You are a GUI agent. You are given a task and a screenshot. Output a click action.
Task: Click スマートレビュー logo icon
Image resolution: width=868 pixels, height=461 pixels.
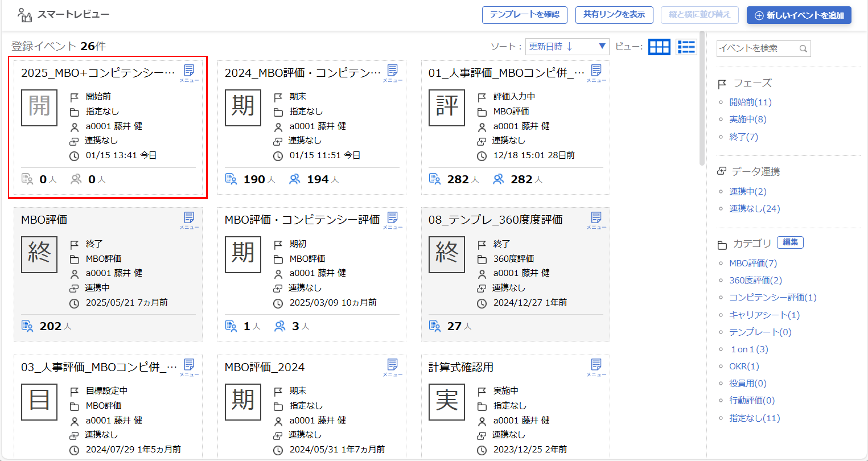[25, 15]
